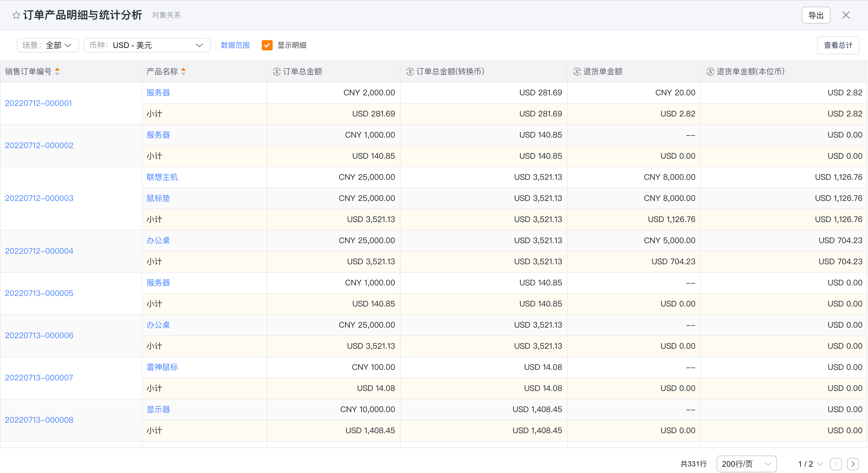Uncheck the 显示明细 checkbox
Screen dimensions: 868x473
(267, 45)
